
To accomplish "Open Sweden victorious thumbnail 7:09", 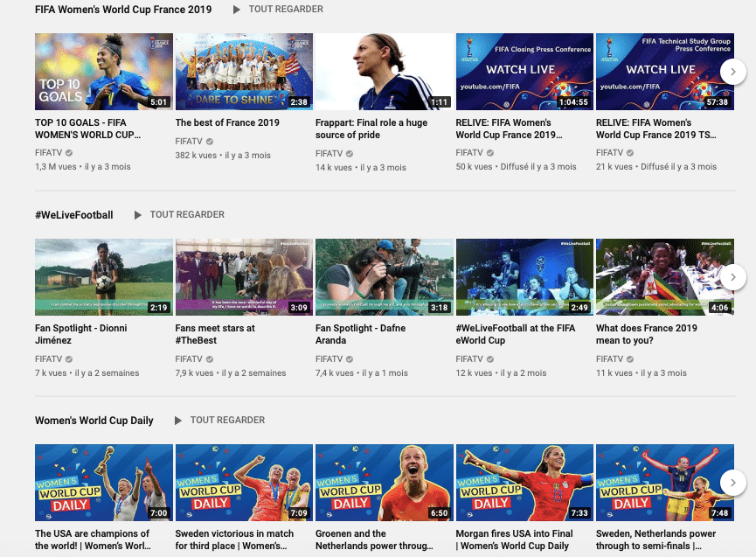I will [x=244, y=483].
